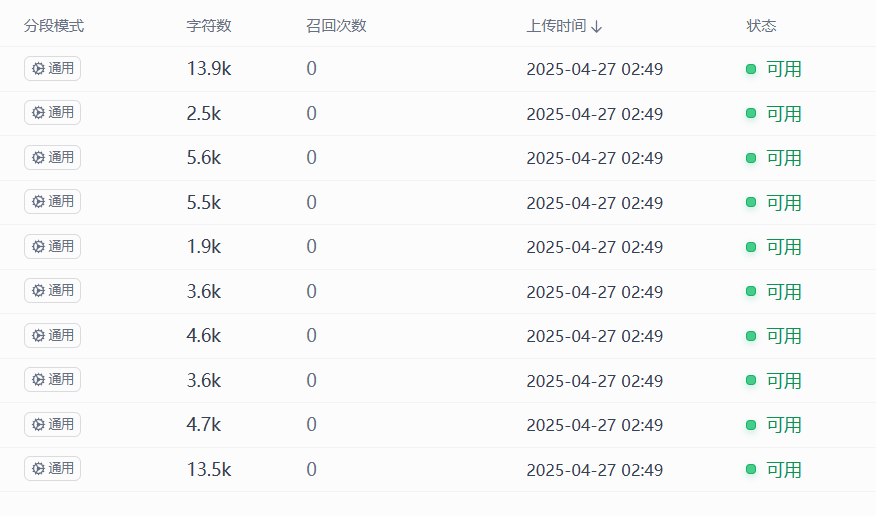Click the green 可用 status in the 1.9k row
The height and width of the screenshot is (516, 876).
774,247
